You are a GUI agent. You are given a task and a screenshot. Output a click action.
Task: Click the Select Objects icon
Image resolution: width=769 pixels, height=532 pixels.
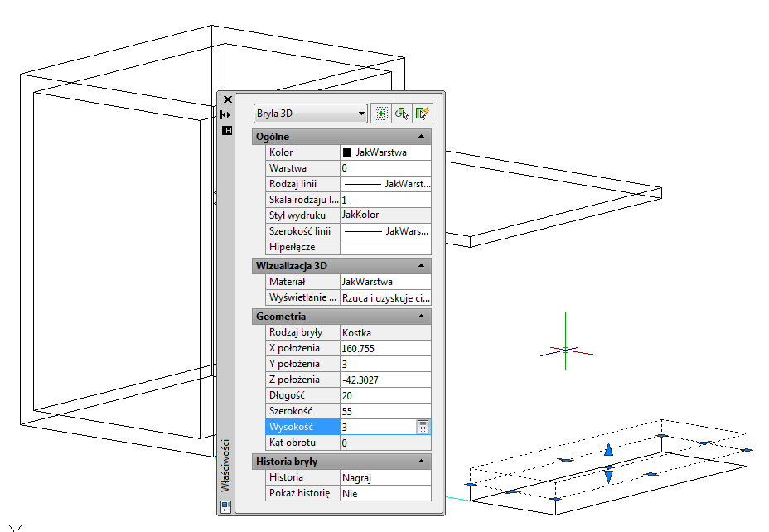(x=402, y=114)
